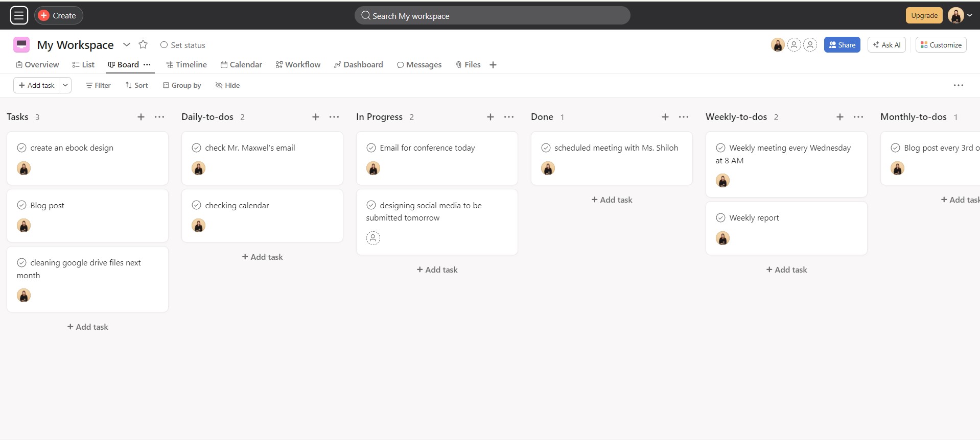Viewport: 980px width, 440px height.
Task: Click the pink My Workspace project color icon
Action: (21, 45)
